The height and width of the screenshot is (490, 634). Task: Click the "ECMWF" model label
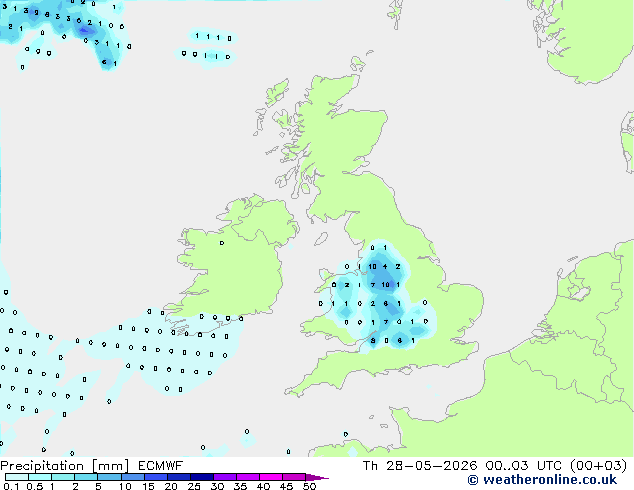[161, 466]
